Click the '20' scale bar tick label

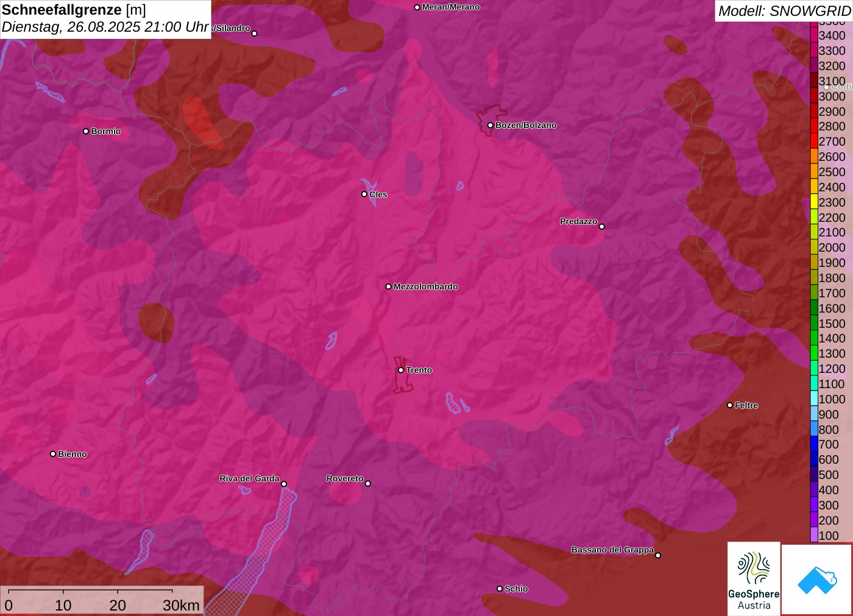(x=118, y=605)
